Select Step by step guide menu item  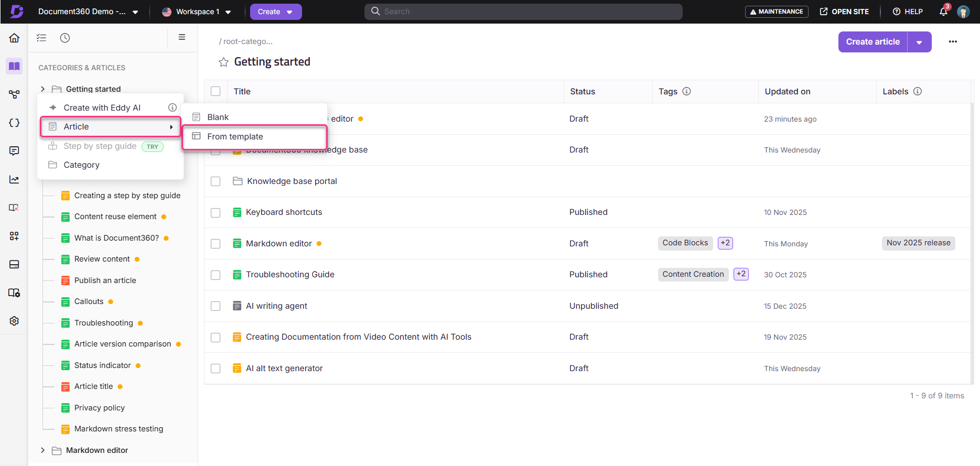(x=100, y=146)
